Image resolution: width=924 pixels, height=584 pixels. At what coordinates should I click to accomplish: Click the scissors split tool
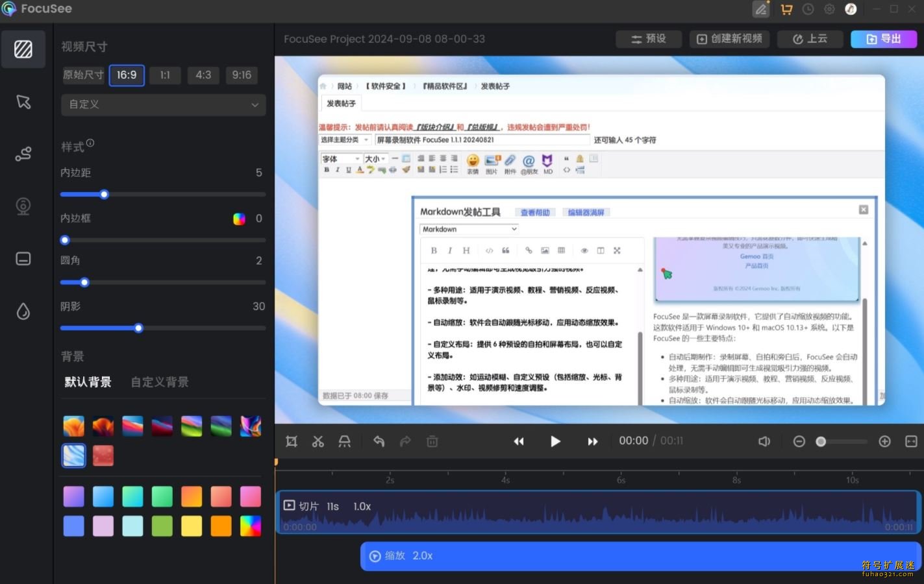click(x=318, y=441)
